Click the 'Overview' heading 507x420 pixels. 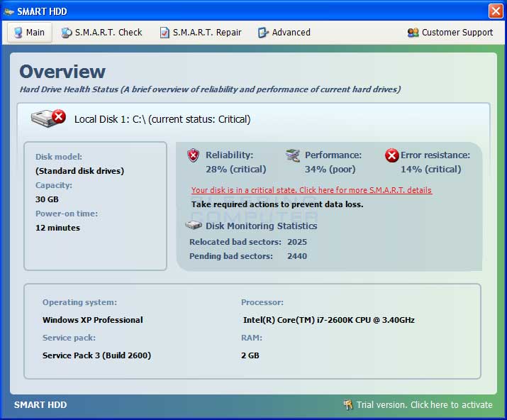(x=62, y=72)
